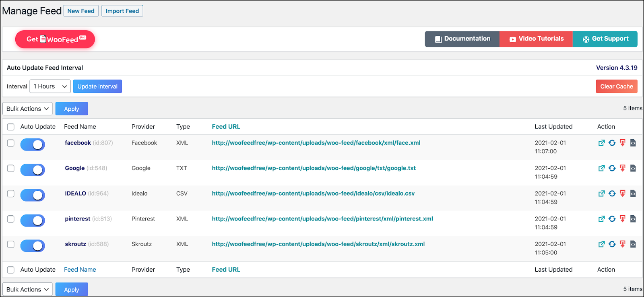Open the top Bulk Actions dropdown
Viewport: 644px width, 297px height.
tap(27, 109)
